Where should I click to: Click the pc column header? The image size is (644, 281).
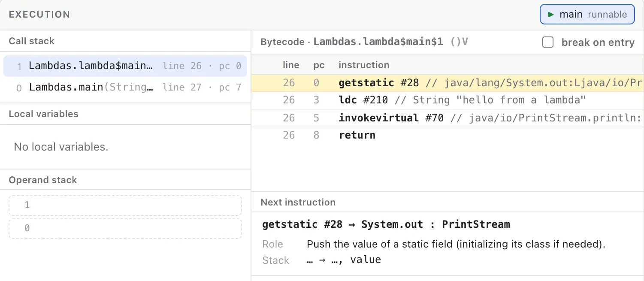click(319, 65)
